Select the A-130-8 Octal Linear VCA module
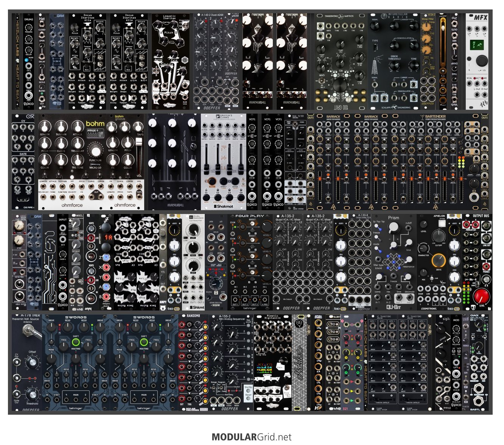The width and height of the screenshot is (504, 445). (x=360, y=262)
